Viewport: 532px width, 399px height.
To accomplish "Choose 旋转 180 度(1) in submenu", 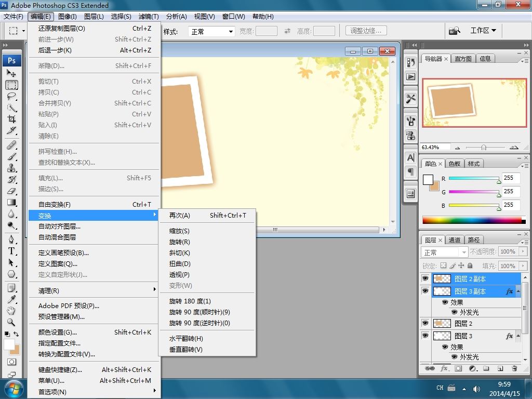I will click(207, 301).
